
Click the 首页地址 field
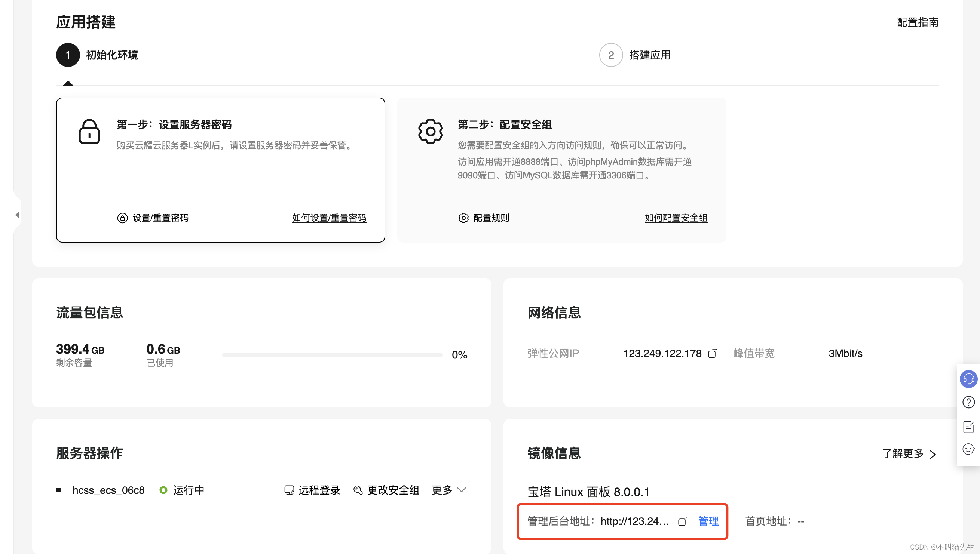pos(775,521)
